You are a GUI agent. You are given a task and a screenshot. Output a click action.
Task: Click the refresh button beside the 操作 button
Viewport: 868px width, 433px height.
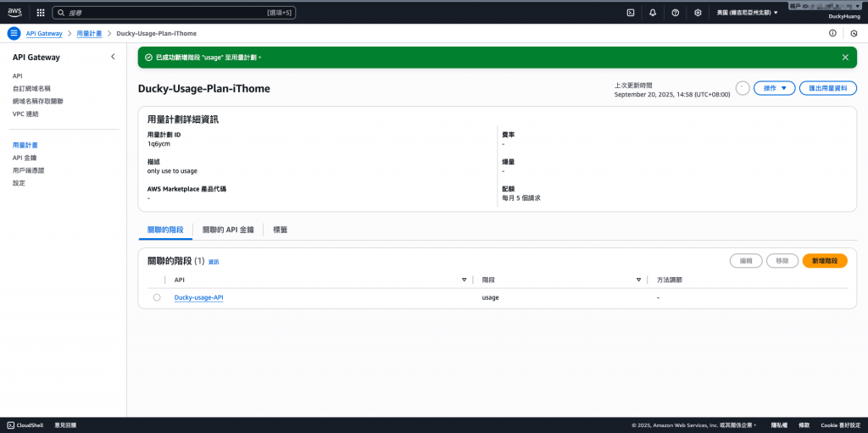(x=743, y=88)
